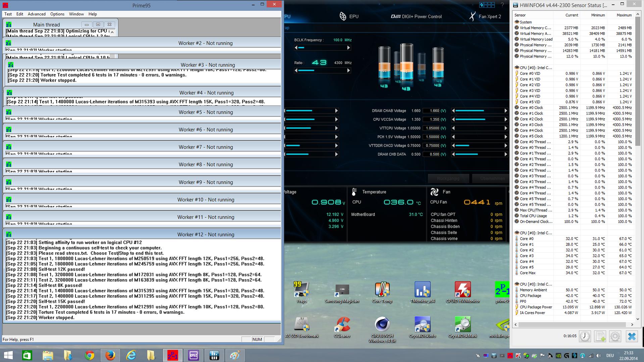The image size is (644, 362).
Task: Click the DRAM CHAB Voltage slider
Action: click(x=479, y=111)
